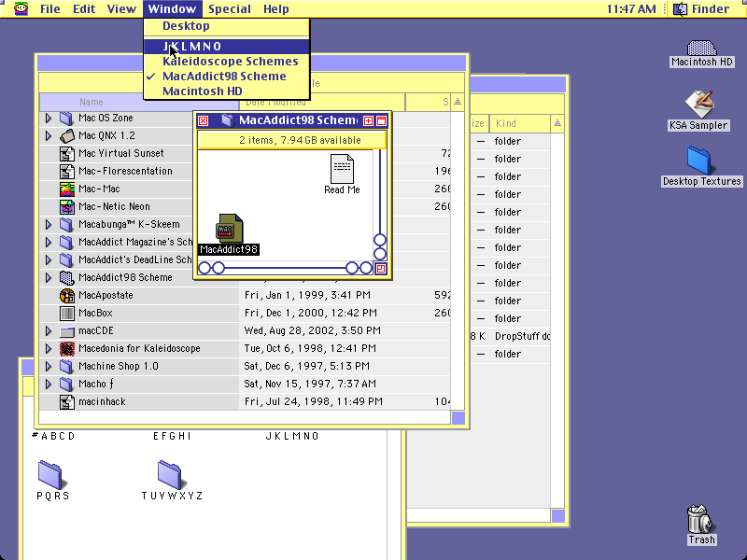Open the Finder application menu
The width and height of the screenshot is (747, 560).
(703, 9)
